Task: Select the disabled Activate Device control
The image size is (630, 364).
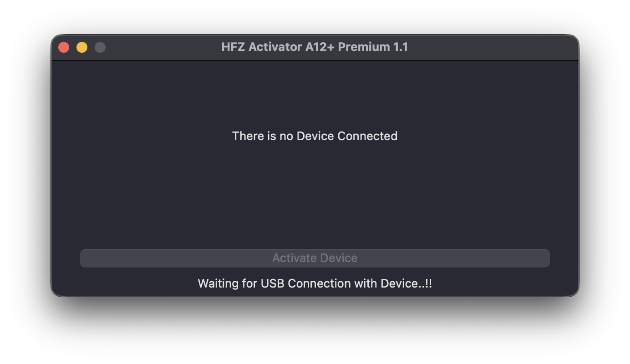Action: [315, 258]
